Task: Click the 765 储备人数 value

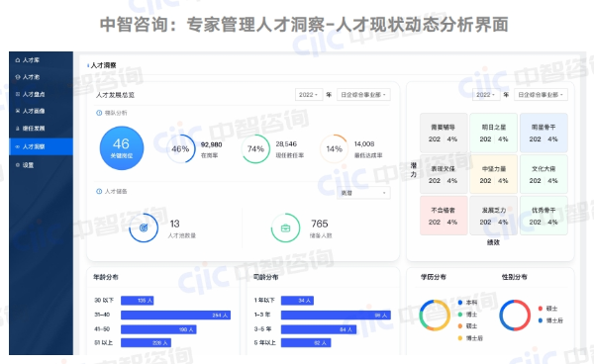Action: click(320, 224)
